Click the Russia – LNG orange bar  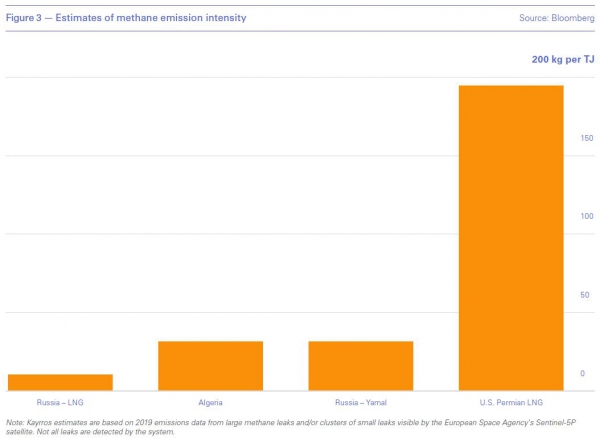click(60, 382)
